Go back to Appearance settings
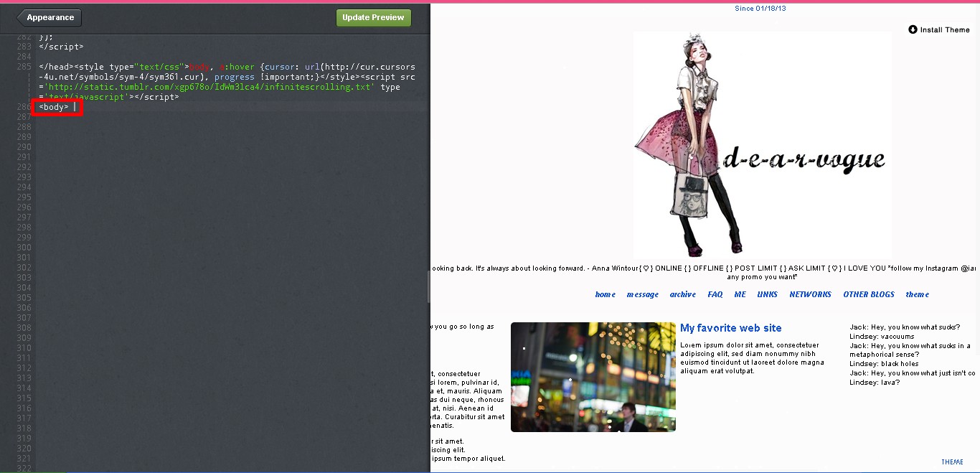 pos(50,17)
